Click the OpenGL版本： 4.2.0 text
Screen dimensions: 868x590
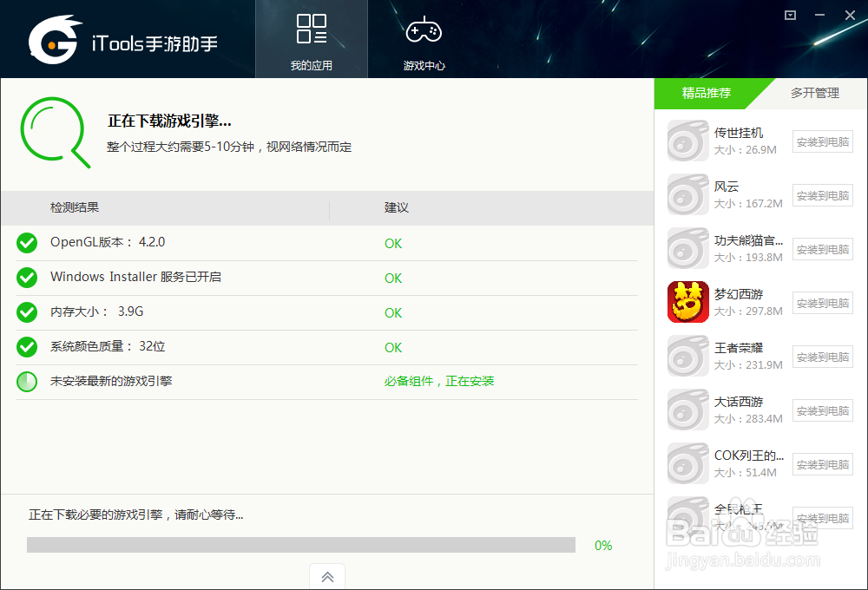(108, 242)
